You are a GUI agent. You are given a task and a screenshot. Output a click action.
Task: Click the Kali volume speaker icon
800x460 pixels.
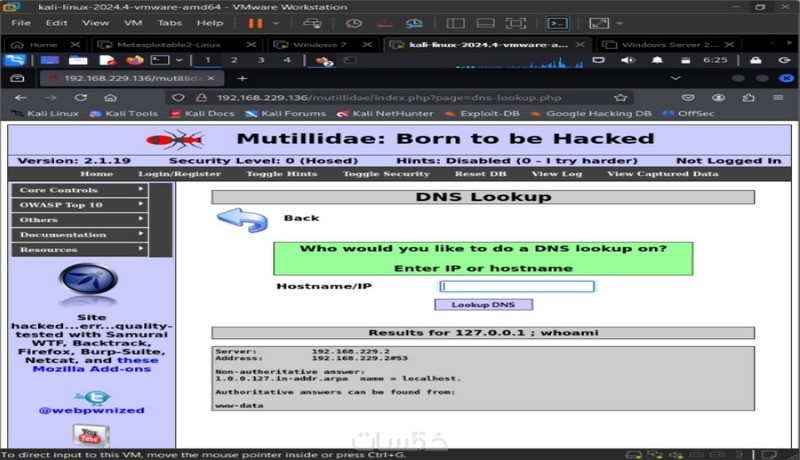tap(628, 60)
